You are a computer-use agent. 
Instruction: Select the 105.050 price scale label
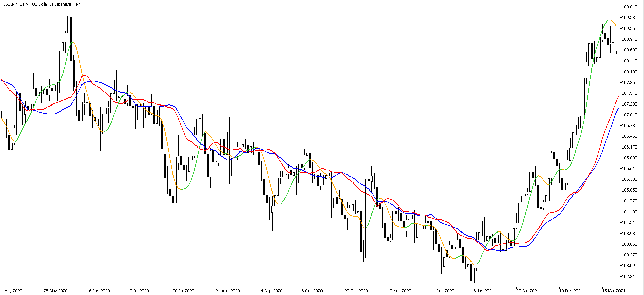point(629,190)
